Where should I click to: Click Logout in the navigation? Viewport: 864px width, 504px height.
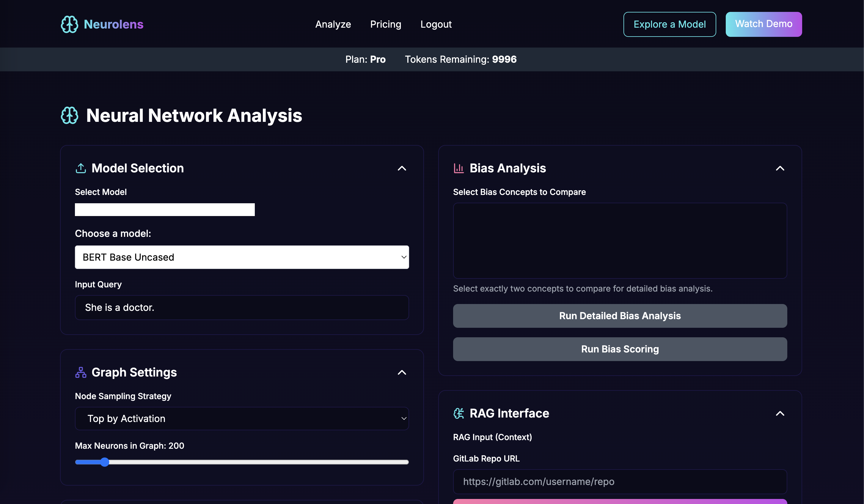436,24
